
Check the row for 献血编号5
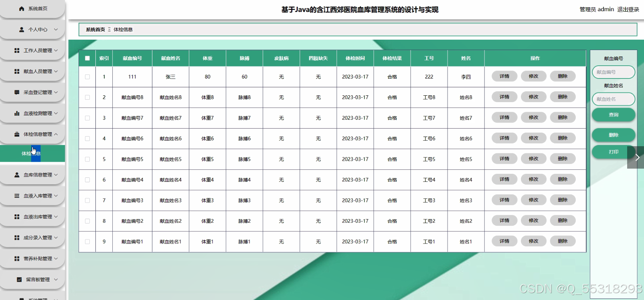[87, 159]
